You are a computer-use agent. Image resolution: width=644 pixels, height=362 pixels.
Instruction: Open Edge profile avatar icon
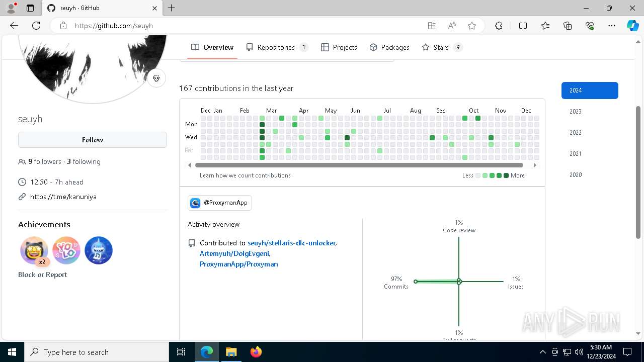(x=11, y=8)
